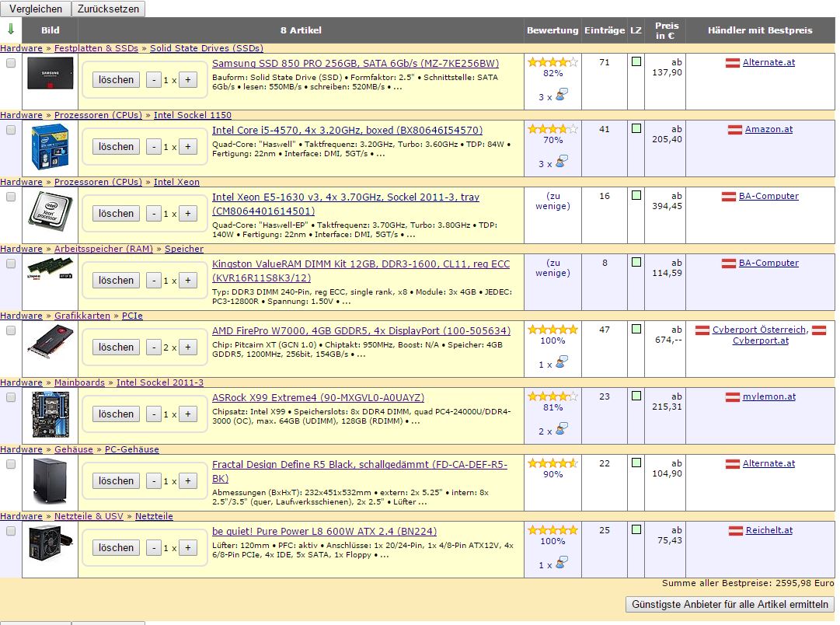
Task: Tick compare checkbox for ASRock X99 Extreme4 row
Action: [x=11, y=398]
